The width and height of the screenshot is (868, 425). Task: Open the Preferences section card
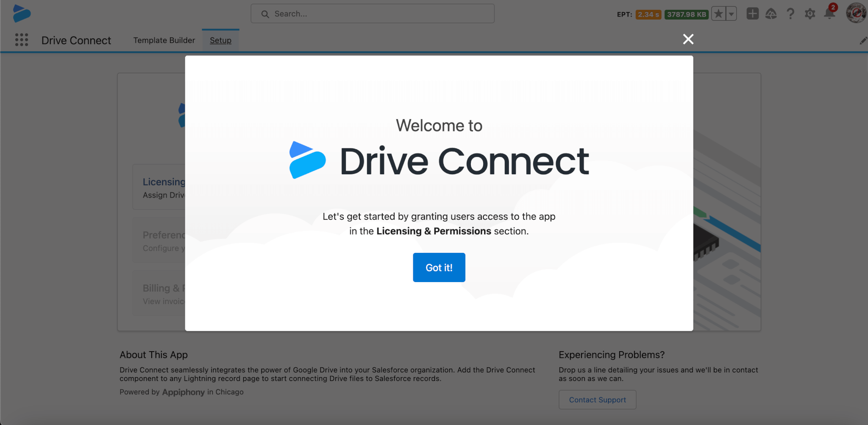(x=159, y=240)
